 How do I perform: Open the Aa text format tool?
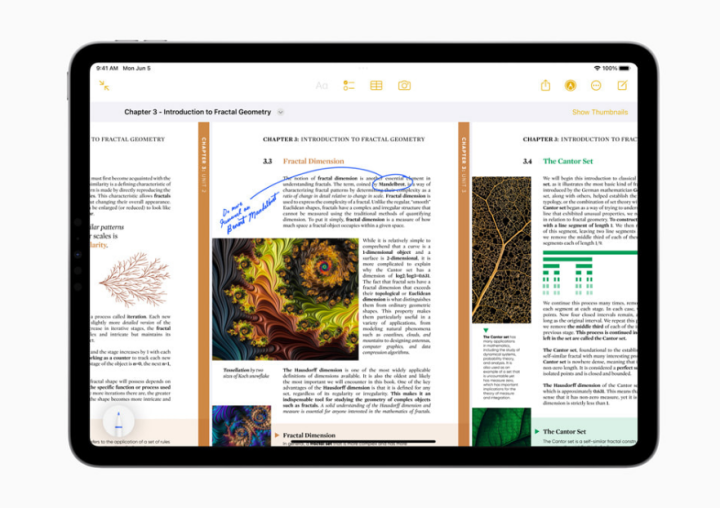[321, 85]
